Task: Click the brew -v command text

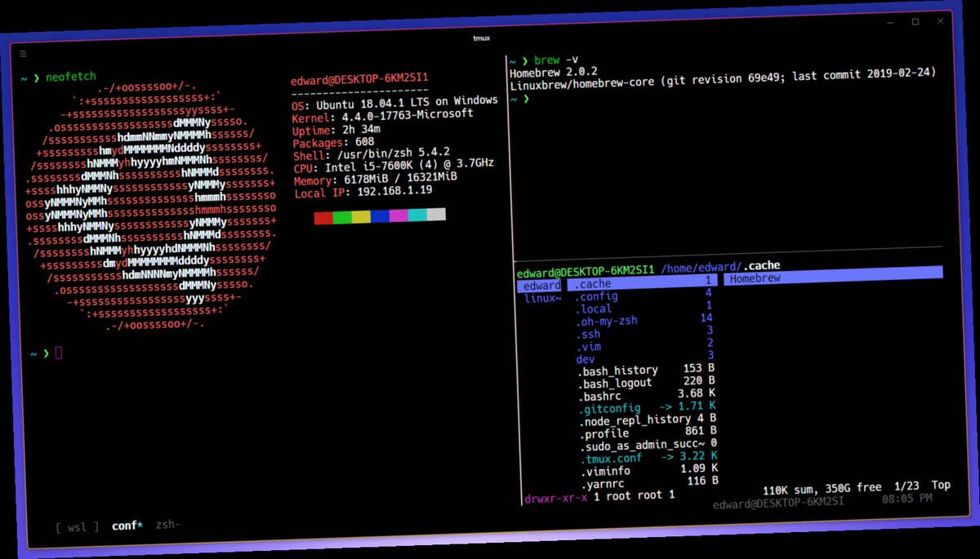Action: pos(556,60)
